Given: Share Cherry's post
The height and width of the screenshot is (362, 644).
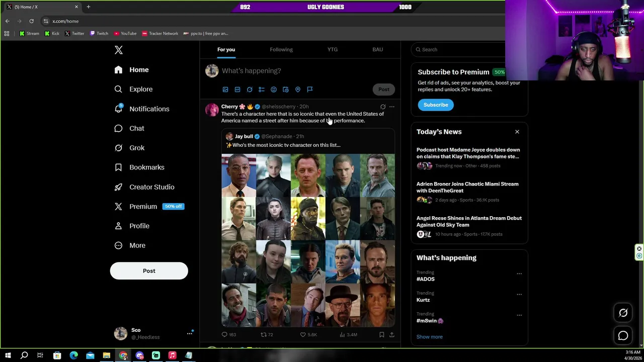Looking at the screenshot, I should (x=392, y=334).
